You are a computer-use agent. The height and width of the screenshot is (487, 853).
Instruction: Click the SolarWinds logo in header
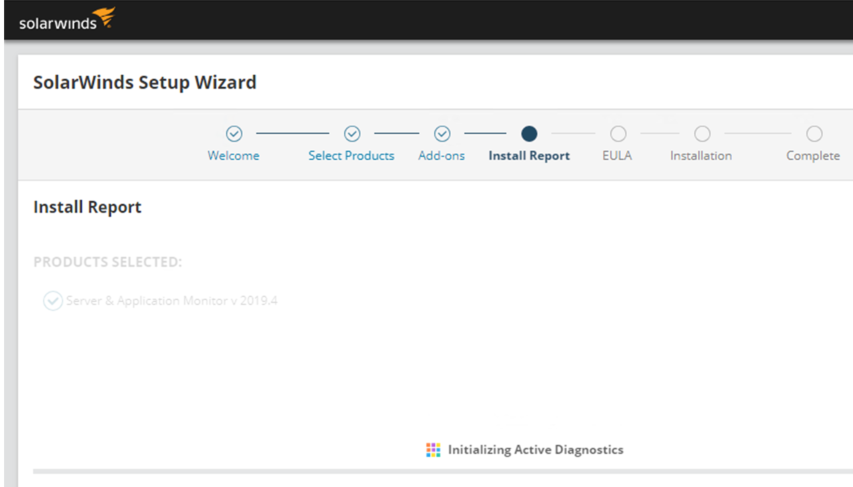[67, 19]
